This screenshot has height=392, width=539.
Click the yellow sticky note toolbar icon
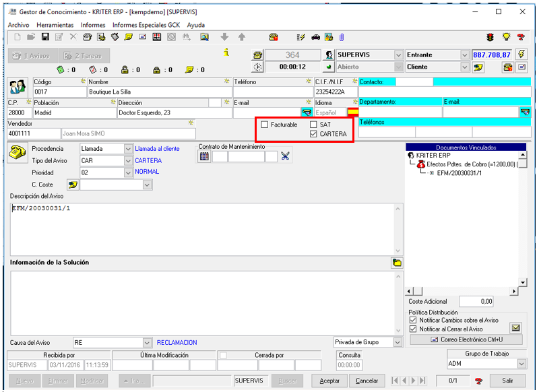coord(129,37)
